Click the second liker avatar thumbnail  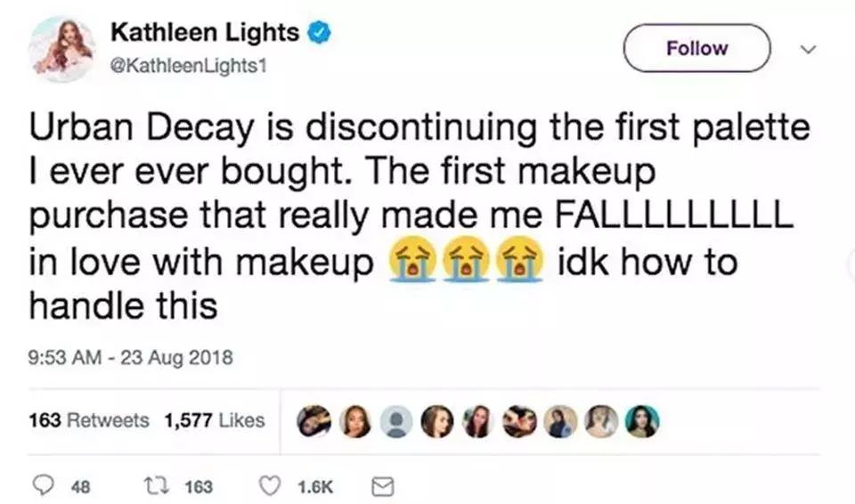pos(355,421)
